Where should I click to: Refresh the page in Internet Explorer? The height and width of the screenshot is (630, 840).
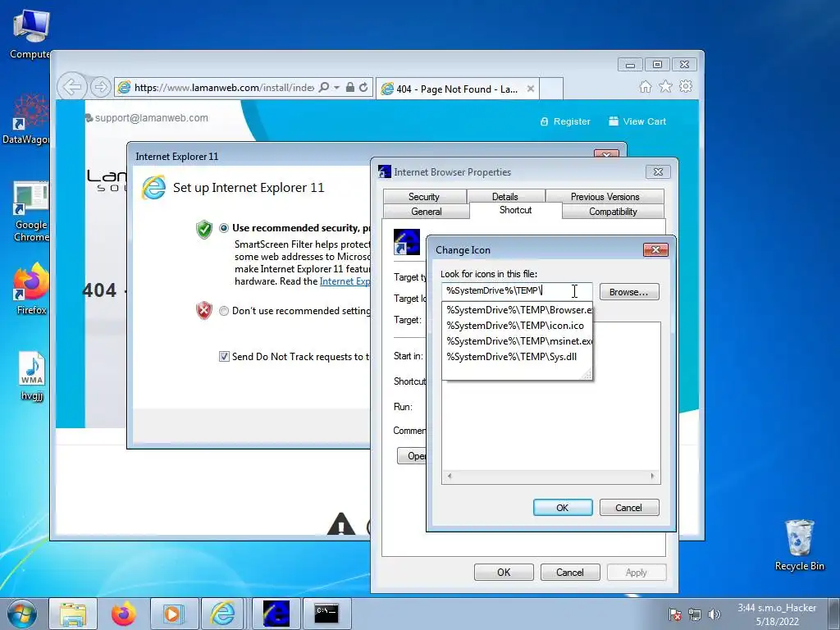tap(363, 87)
